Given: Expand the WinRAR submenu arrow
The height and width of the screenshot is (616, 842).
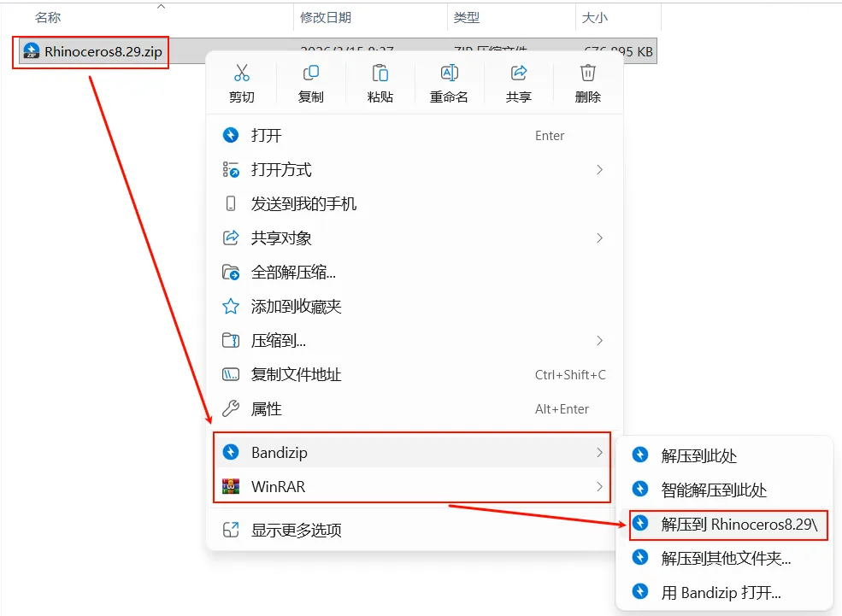Looking at the screenshot, I should click(x=600, y=486).
